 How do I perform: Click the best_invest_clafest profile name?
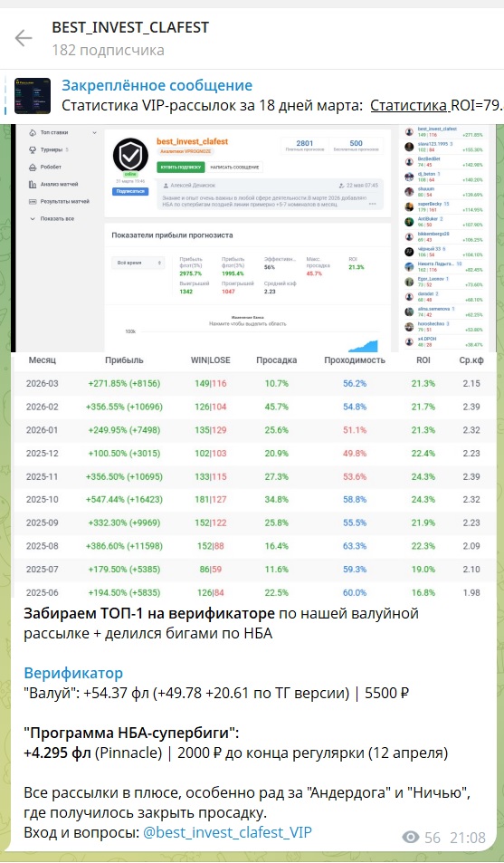click(192, 141)
